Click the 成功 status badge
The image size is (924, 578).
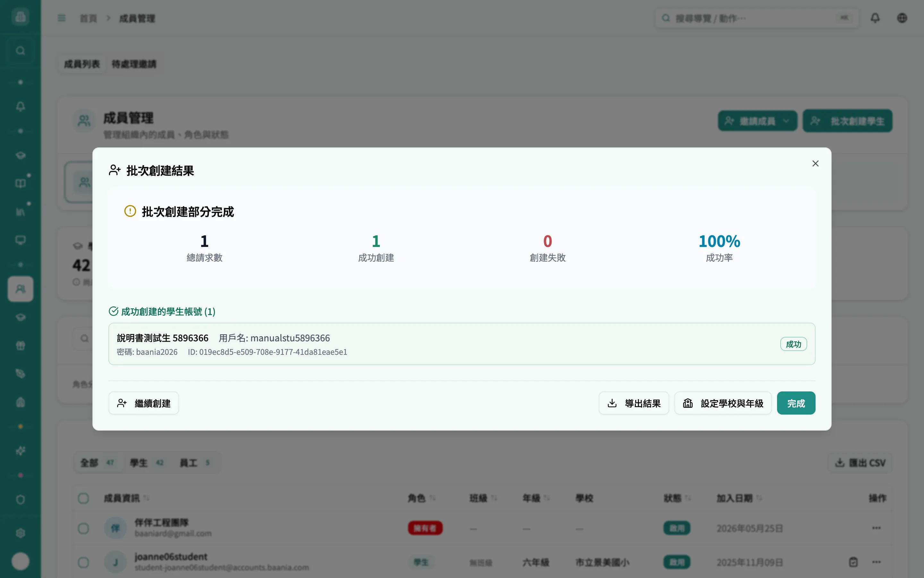(793, 344)
